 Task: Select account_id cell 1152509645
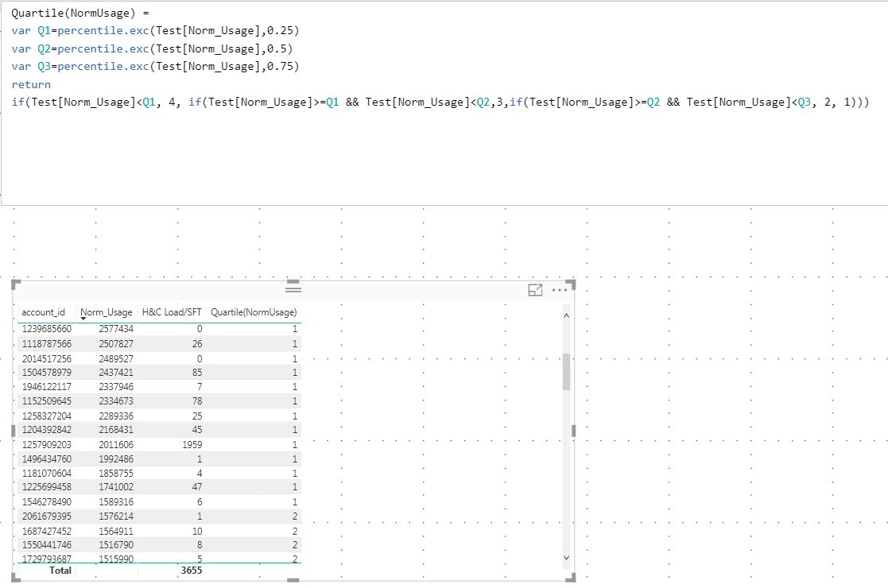click(46, 400)
